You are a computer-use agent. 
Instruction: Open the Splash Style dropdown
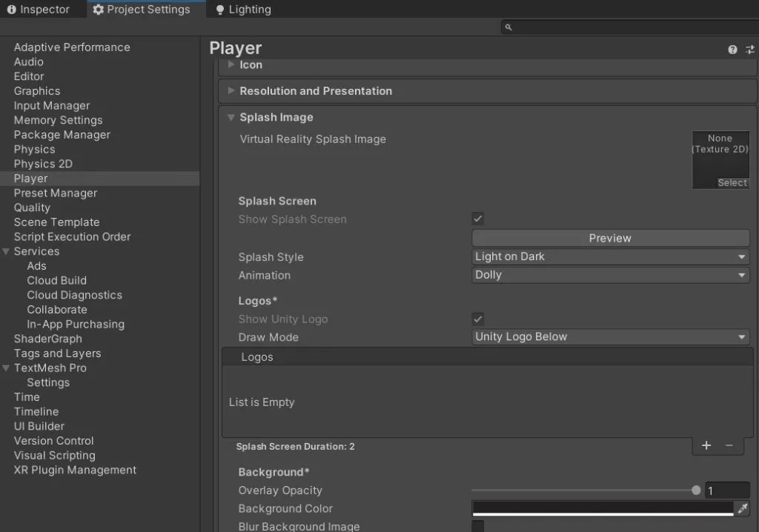(x=609, y=256)
